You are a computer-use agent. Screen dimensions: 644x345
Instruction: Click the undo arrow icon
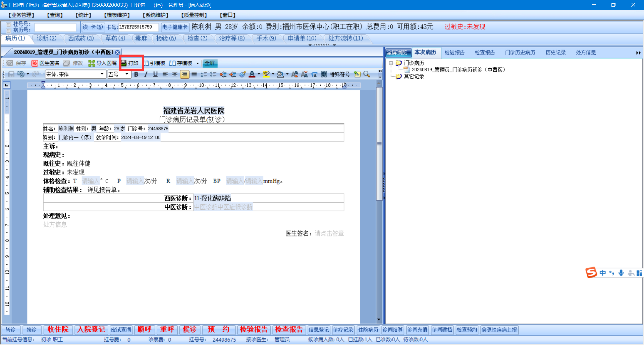pyautogui.click(x=21, y=74)
